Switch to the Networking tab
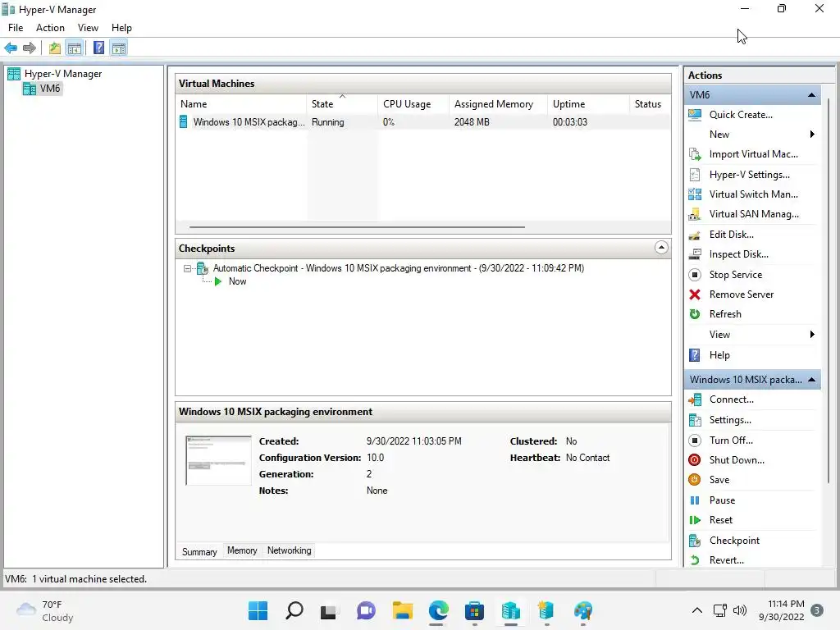 tap(290, 550)
